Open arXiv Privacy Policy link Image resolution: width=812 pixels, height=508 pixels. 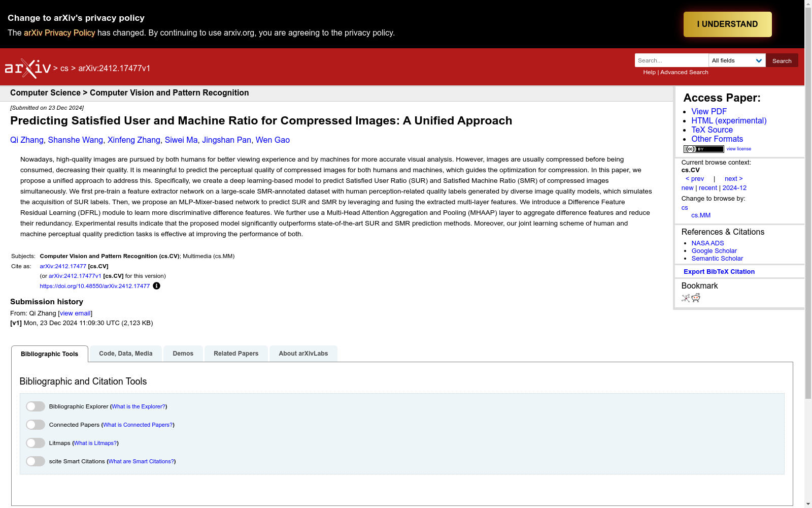pos(59,33)
